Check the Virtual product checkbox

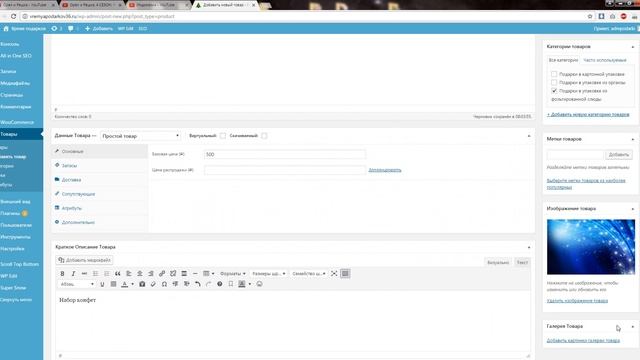pyautogui.click(x=223, y=136)
